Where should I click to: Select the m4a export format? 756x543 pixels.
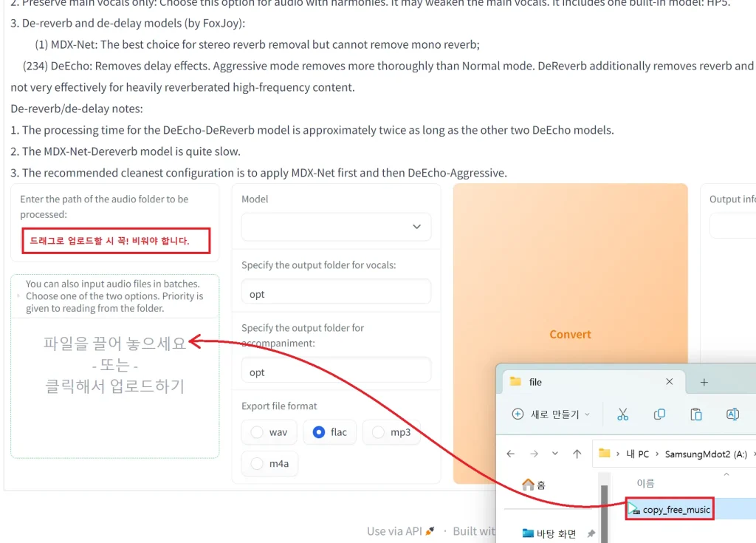tap(269, 464)
